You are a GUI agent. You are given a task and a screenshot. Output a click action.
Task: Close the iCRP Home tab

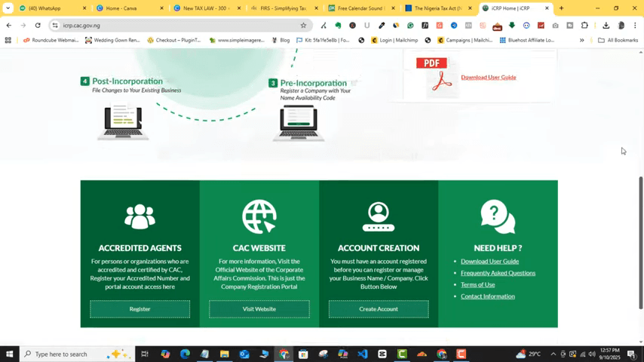tap(547, 8)
